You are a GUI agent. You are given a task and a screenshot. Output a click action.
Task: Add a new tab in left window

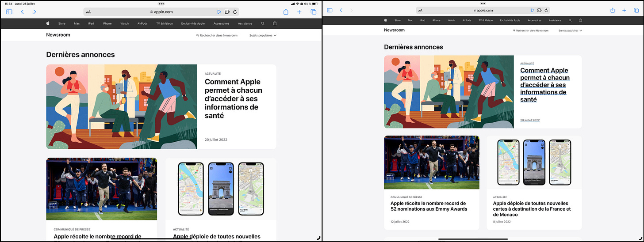[x=299, y=12]
